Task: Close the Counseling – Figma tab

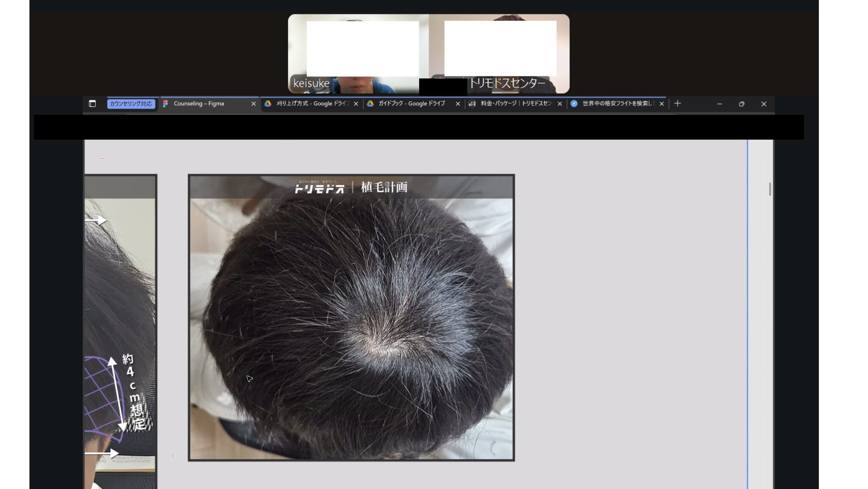Action: point(253,104)
